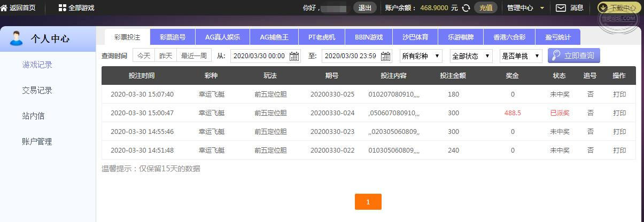Click 打印 for period 20200330-025

pos(619,94)
